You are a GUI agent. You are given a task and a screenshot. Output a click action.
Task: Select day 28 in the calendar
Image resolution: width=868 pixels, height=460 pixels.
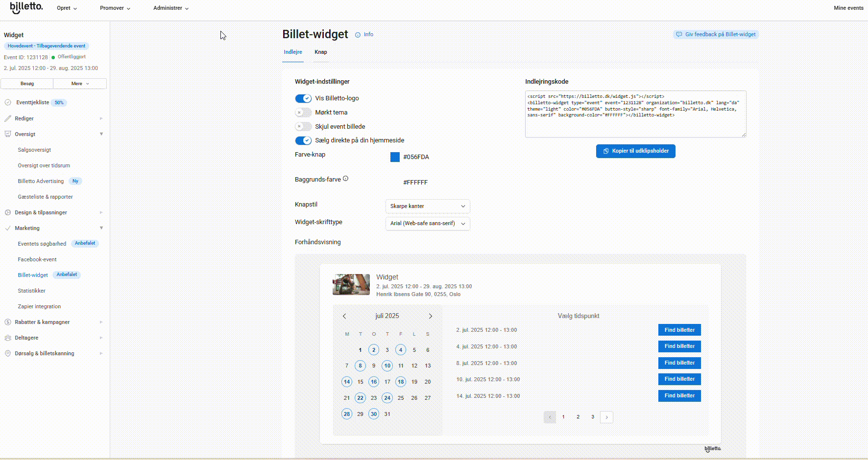(347, 414)
